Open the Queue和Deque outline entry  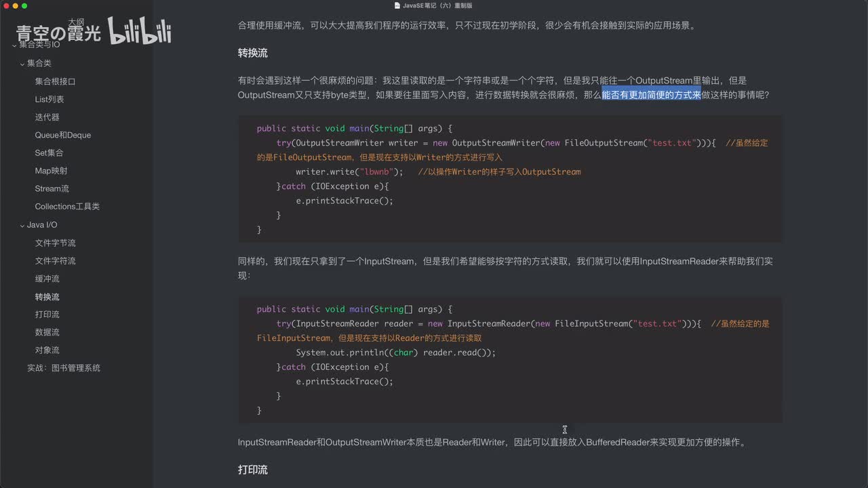(x=63, y=135)
